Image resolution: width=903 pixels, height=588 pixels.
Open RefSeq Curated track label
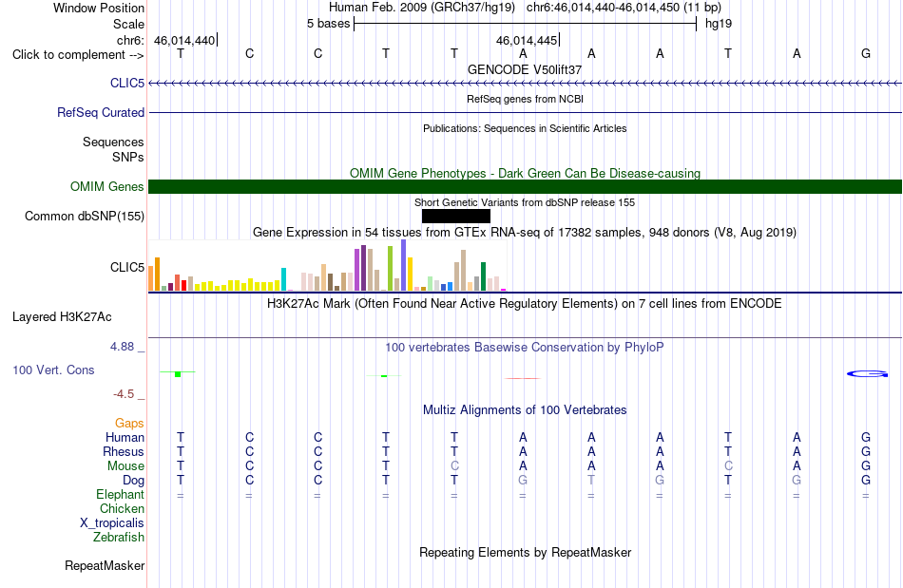click(x=101, y=112)
